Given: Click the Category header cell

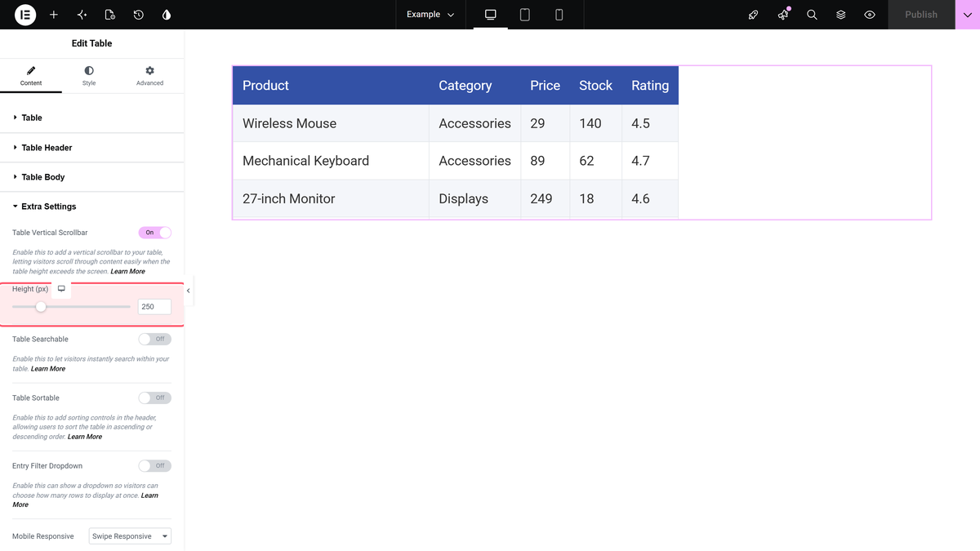Looking at the screenshot, I should pyautogui.click(x=474, y=86).
